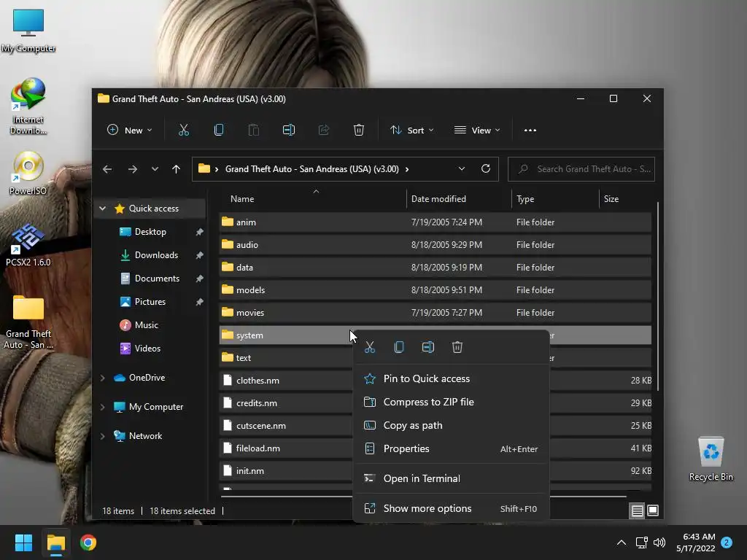Viewport: 747px width, 560px height.
Task: Select the Internet Download Manager desktop shortcut
Action: 28,106
